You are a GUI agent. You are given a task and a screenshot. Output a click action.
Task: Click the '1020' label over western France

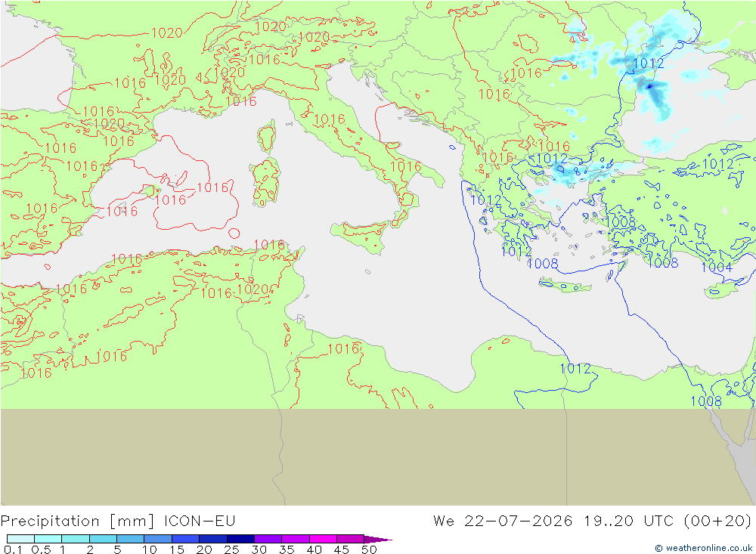pyautogui.click(x=167, y=32)
